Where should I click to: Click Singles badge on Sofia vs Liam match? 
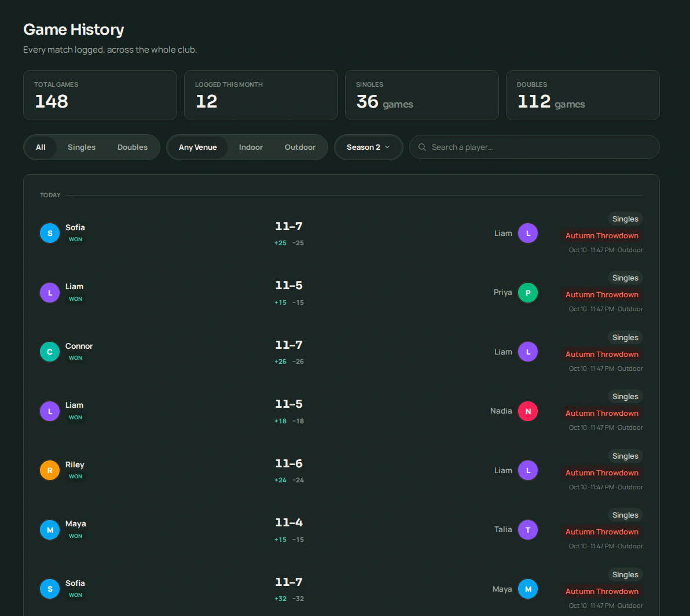[x=625, y=219]
